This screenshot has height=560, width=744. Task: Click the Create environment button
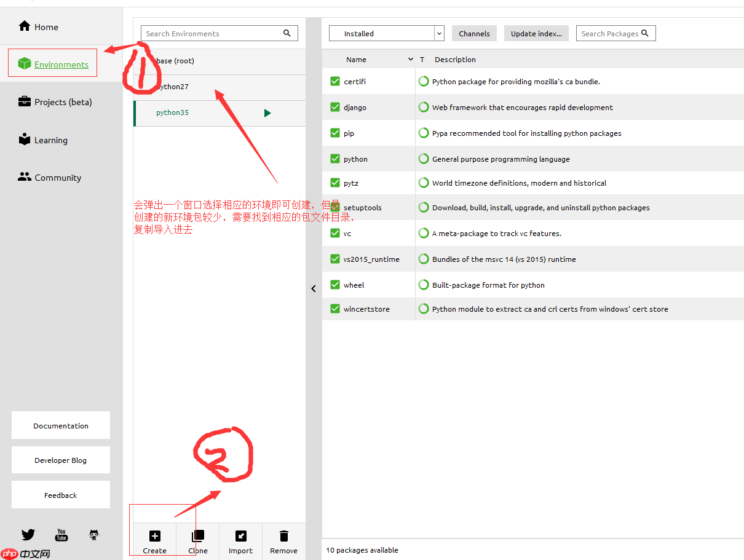(154, 541)
